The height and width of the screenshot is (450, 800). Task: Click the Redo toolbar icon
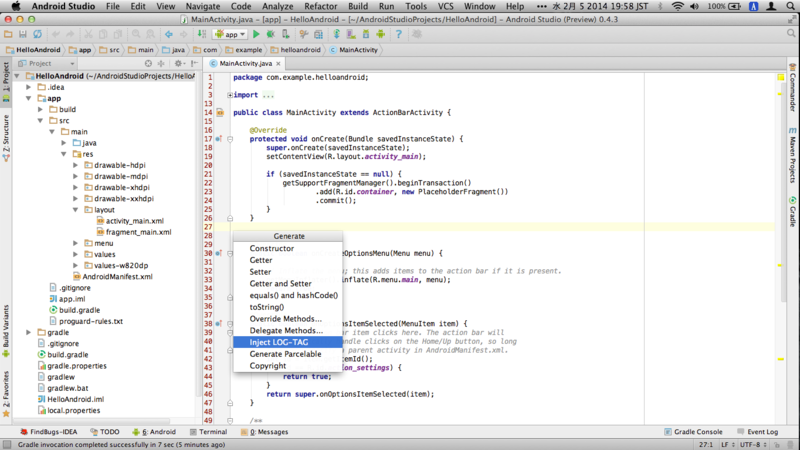click(70, 34)
